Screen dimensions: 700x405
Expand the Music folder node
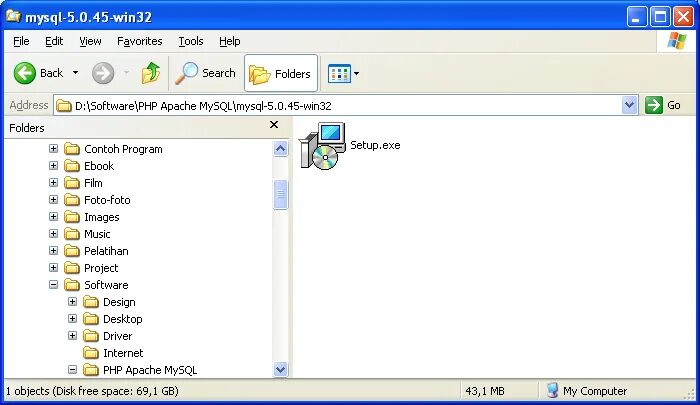pyautogui.click(x=54, y=233)
